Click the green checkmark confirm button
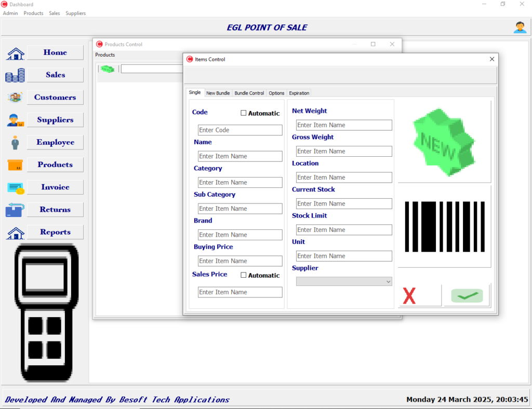532x409 pixels. 467,296
